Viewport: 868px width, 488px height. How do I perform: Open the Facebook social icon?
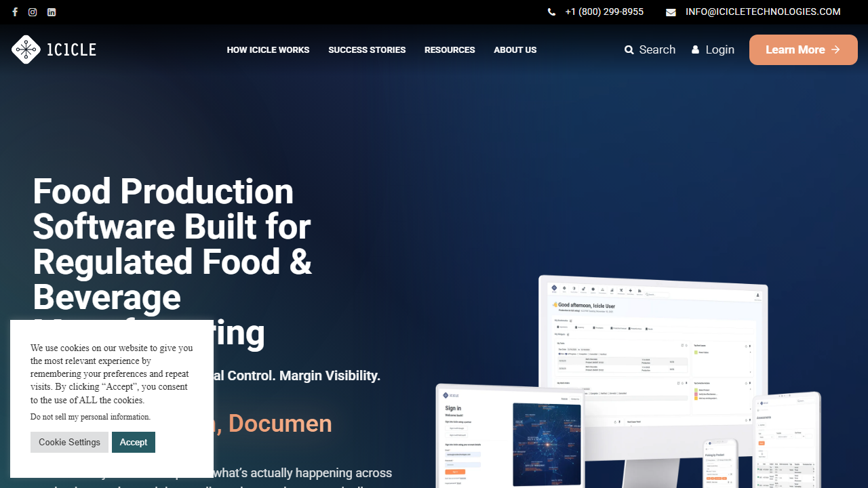[x=15, y=12]
